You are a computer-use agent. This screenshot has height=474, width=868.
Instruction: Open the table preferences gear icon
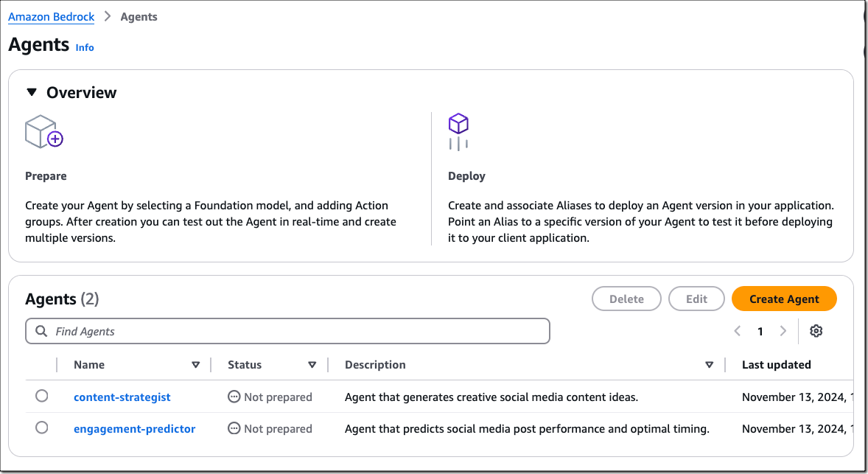point(816,331)
